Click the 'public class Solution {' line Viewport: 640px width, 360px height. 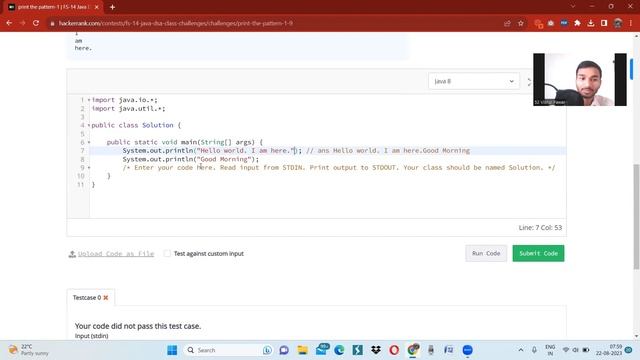click(136, 125)
